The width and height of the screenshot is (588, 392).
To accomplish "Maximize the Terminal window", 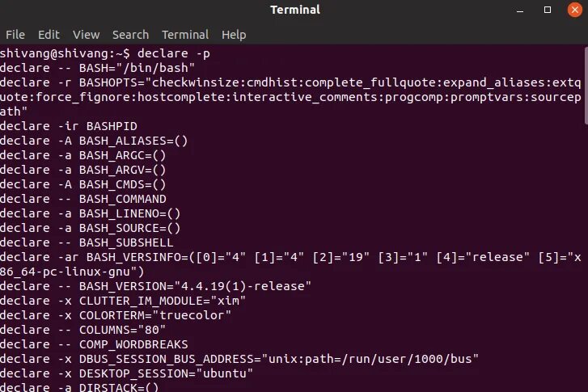I will pos(548,10).
